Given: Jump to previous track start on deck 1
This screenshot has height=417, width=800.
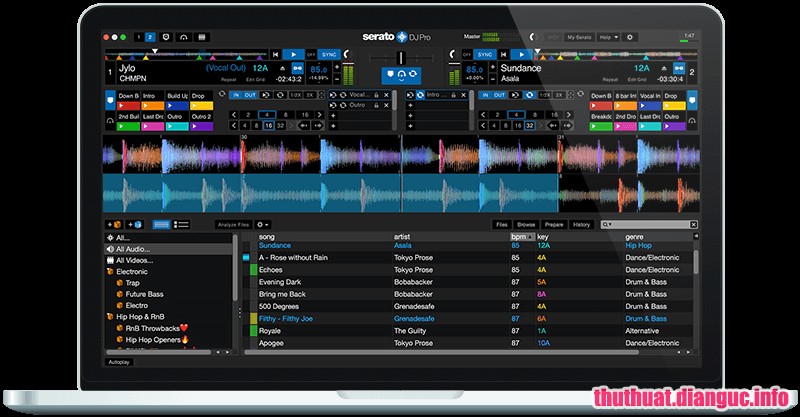Looking at the screenshot, I should click(276, 54).
